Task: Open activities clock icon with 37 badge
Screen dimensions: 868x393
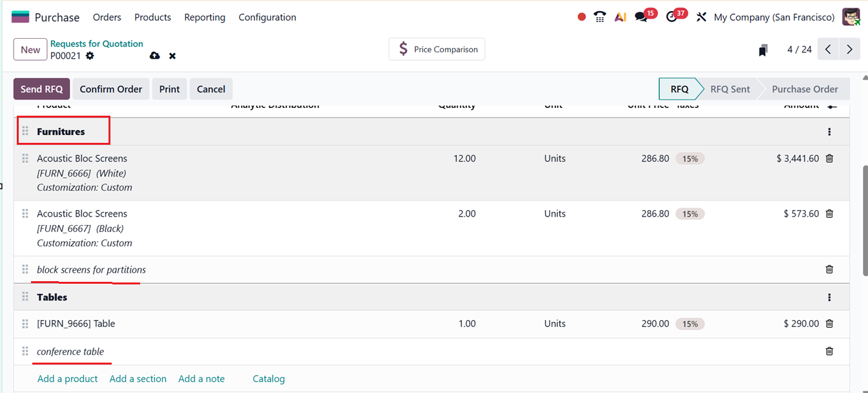Action: [x=672, y=17]
